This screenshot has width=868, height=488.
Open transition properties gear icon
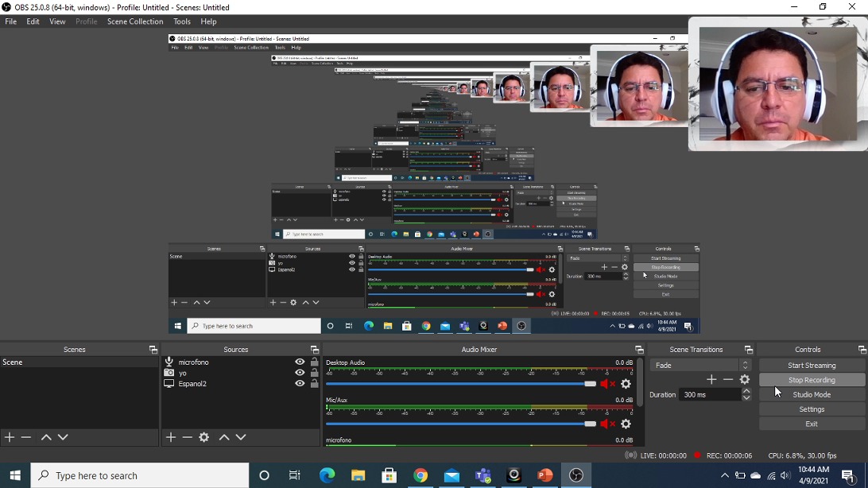coord(745,379)
